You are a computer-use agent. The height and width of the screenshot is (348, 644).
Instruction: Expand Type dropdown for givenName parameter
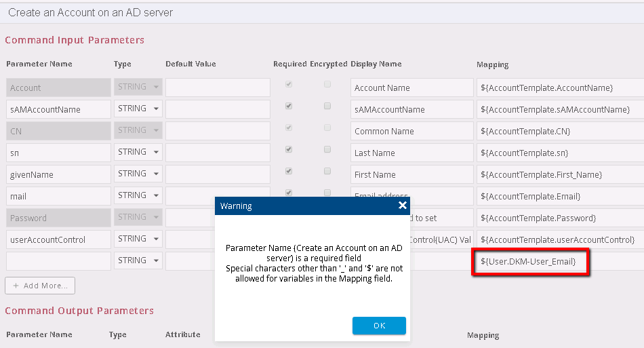pos(138,174)
